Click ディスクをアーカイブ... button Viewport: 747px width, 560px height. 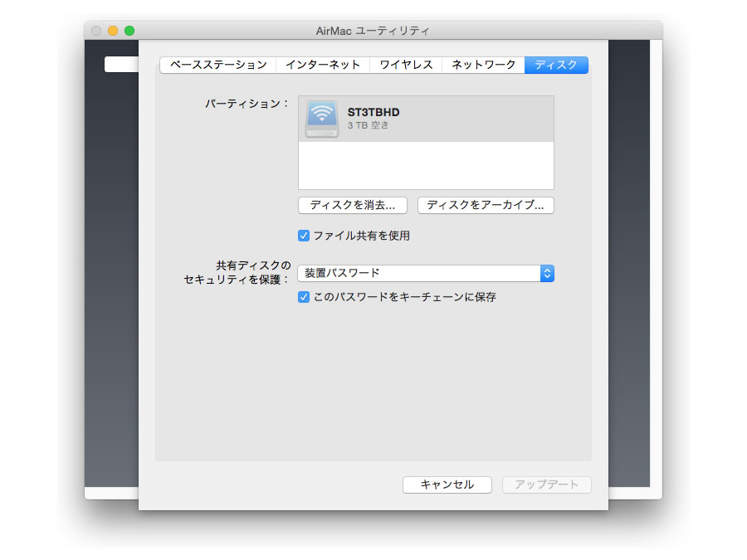pos(486,205)
